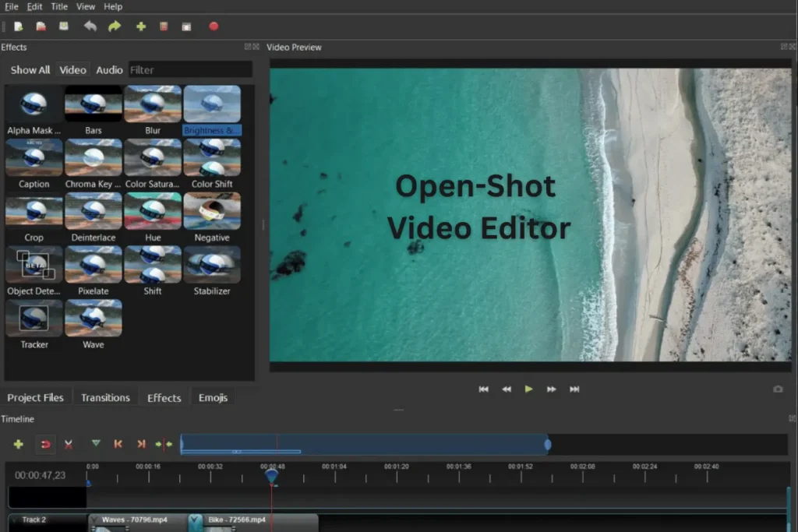Open the Help menu
Viewport: 798px width, 532px height.
click(113, 6)
